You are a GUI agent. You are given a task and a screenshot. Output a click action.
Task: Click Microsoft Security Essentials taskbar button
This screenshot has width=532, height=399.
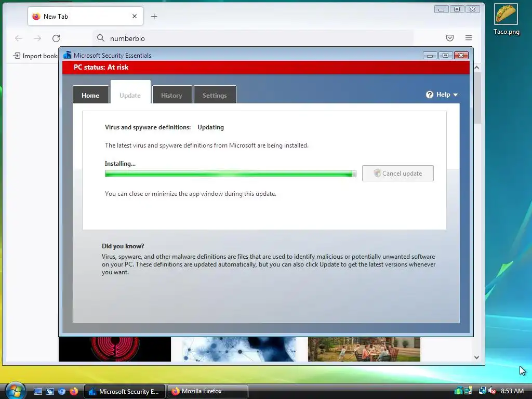tap(124, 391)
